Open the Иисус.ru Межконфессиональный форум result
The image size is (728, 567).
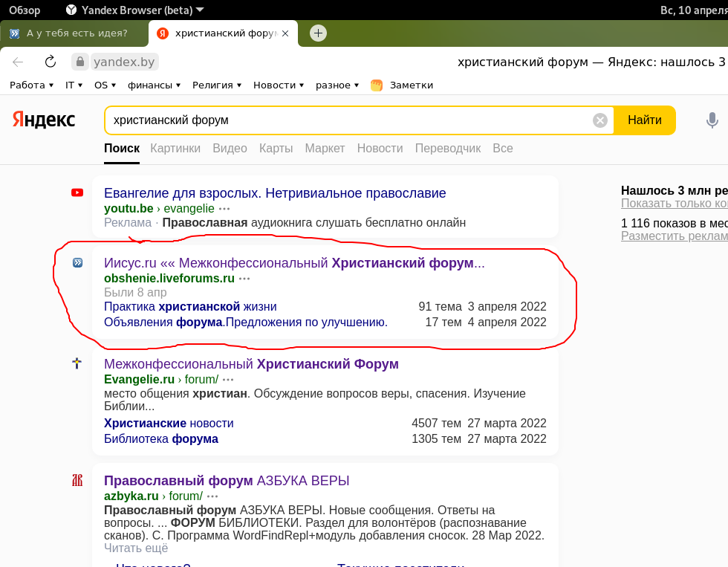coord(294,263)
